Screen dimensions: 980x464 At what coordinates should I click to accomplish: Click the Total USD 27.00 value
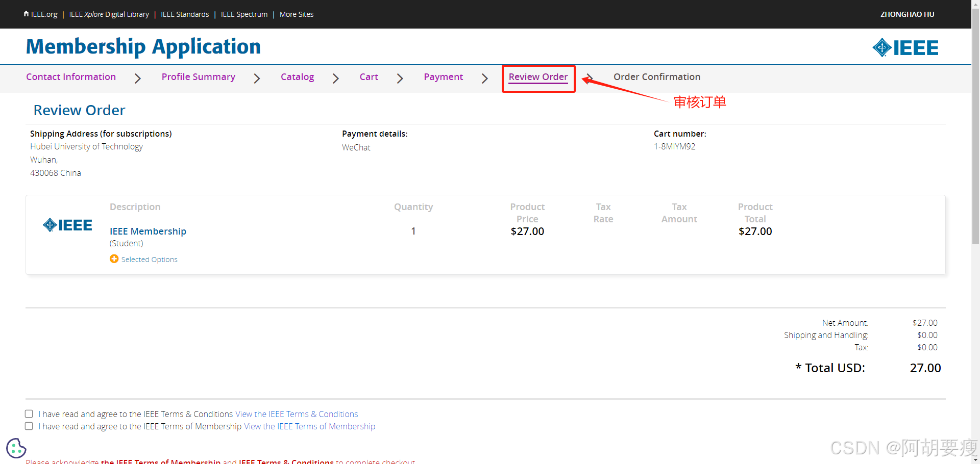[925, 368]
